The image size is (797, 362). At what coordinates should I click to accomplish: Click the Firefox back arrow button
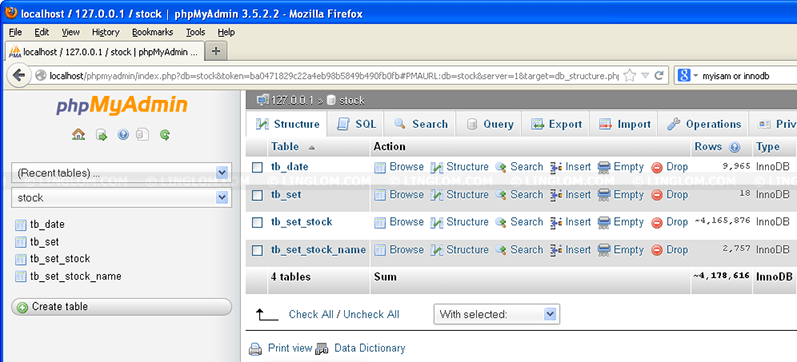pyautogui.click(x=19, y=76)
